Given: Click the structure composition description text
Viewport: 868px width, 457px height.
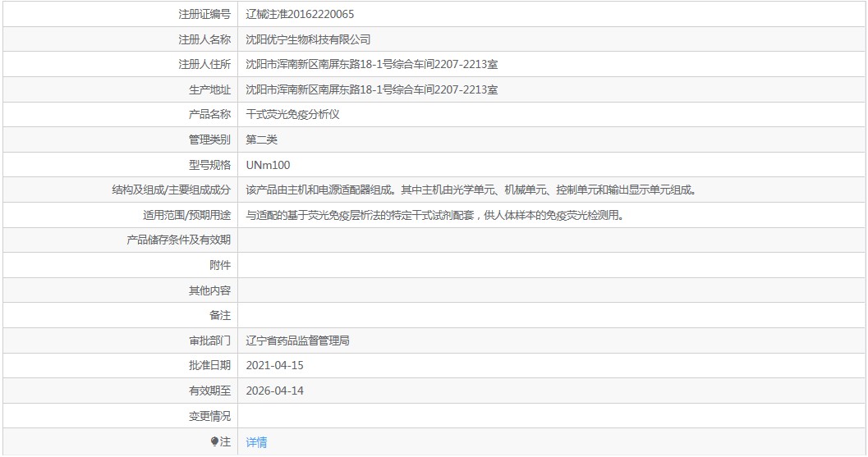Looking at the screenshot, I should point(471,190).
